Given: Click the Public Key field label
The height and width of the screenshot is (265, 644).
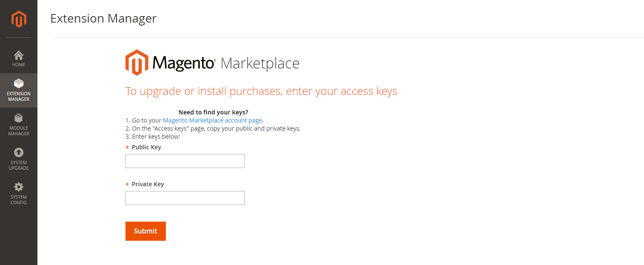Looking at the screenshot, I should [146, 147].
